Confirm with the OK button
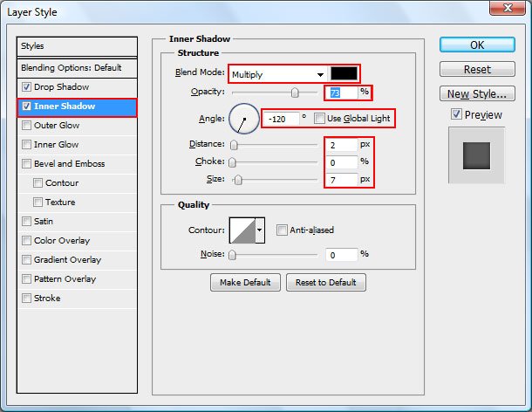This screenshot has height=412, width=532. click(x=477, y=45)
